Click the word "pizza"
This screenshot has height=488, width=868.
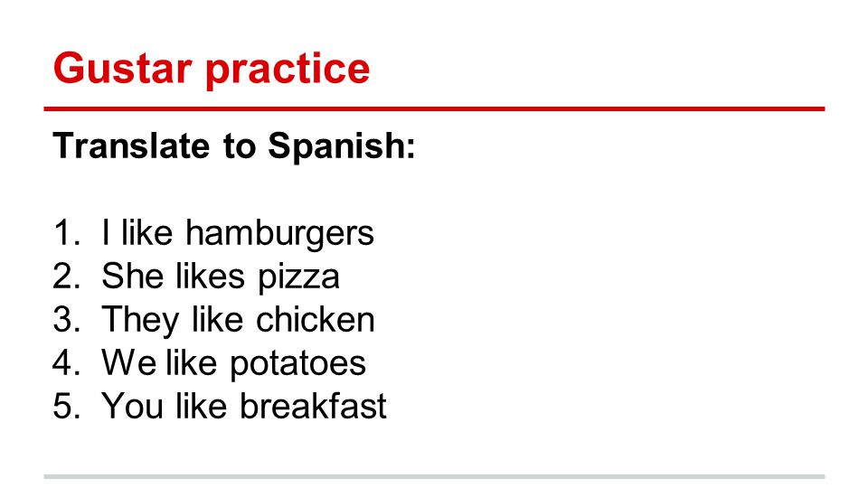coord(298,278)
